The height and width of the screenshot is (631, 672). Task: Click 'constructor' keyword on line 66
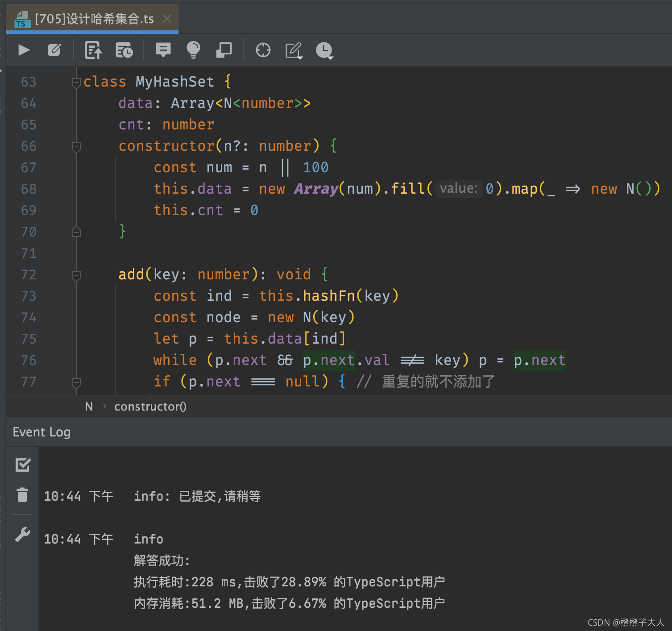click(166, 146)
